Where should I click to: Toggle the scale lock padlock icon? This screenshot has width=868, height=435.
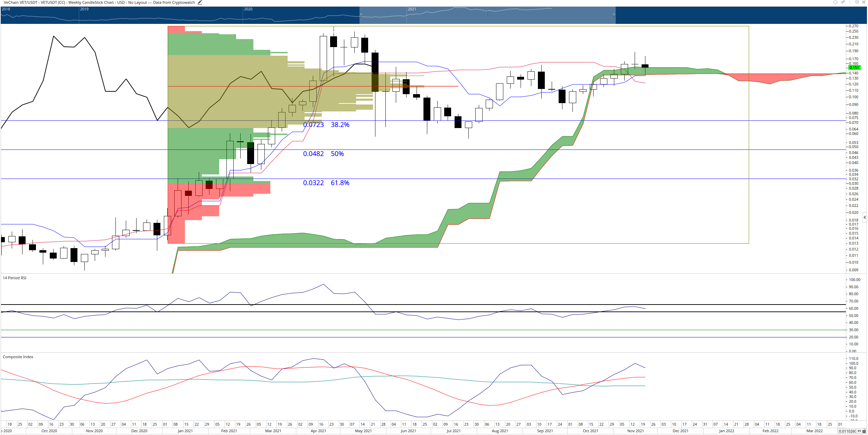[864, 431]
